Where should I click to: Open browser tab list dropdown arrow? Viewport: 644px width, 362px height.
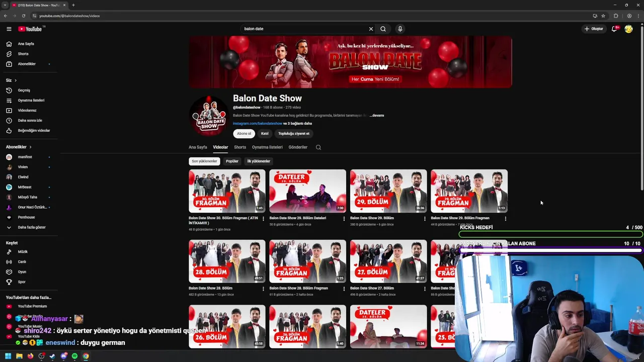point(5,5)
